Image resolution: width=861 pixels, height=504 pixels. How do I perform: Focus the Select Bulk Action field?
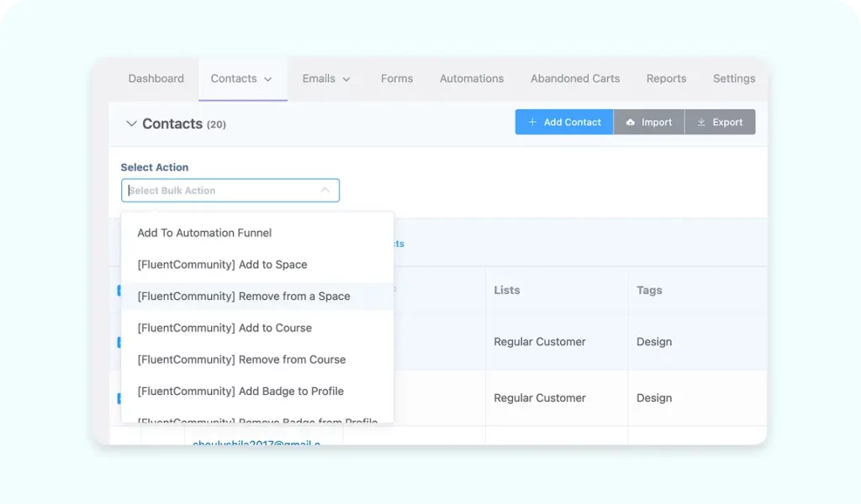point(230,191)
